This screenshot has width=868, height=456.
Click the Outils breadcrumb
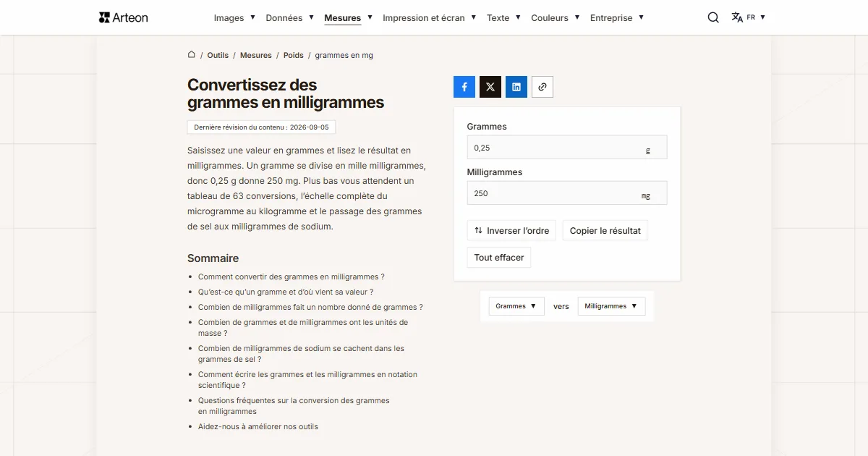point(218,55)
